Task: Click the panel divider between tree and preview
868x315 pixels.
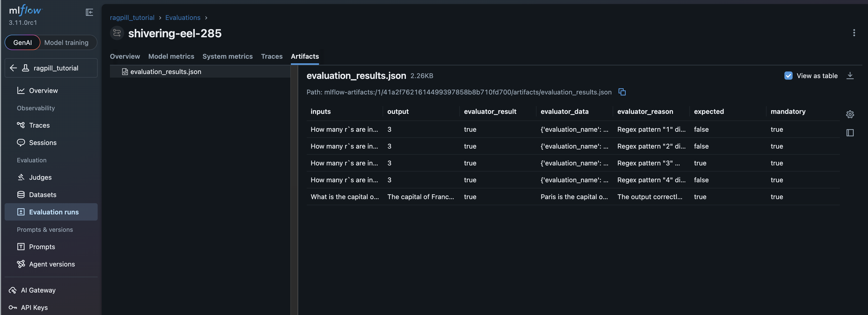Action: (294, 188)
